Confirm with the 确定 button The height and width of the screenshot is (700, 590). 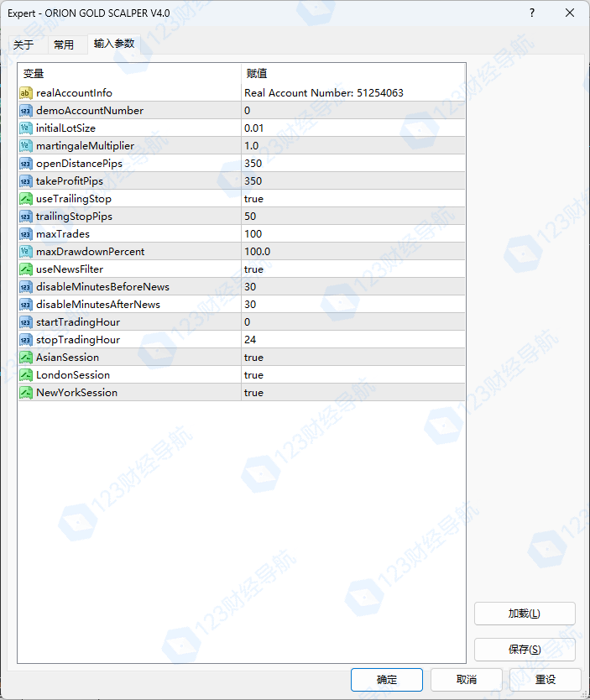click(387, 680)
